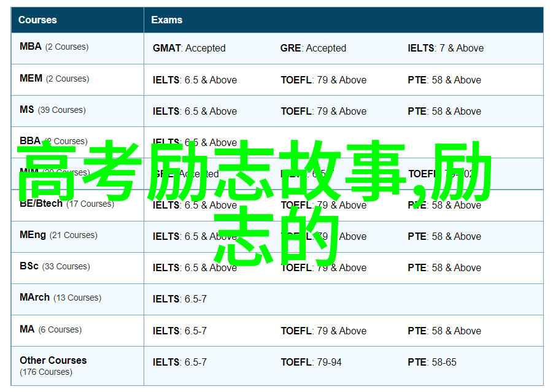Image resolution: width=553 pixels, height=392 pixels.
Task: Select the MBA course entry
Action: click(53, 47)
